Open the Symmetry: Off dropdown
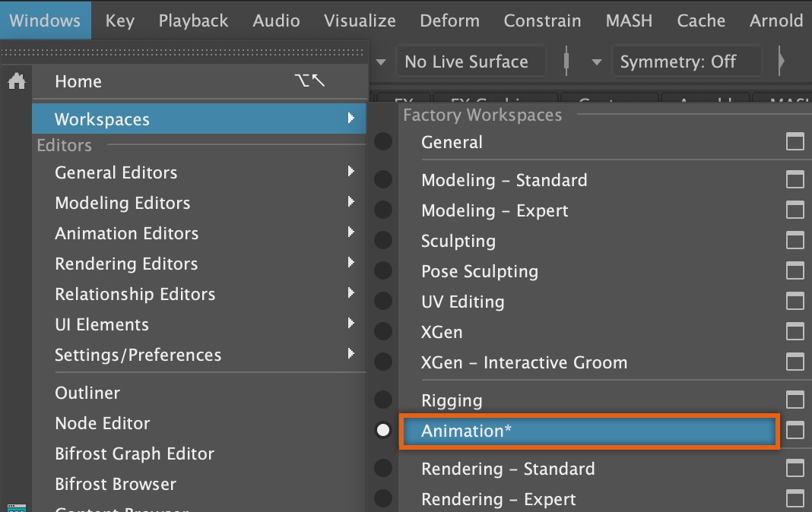 tap(687, 62)
